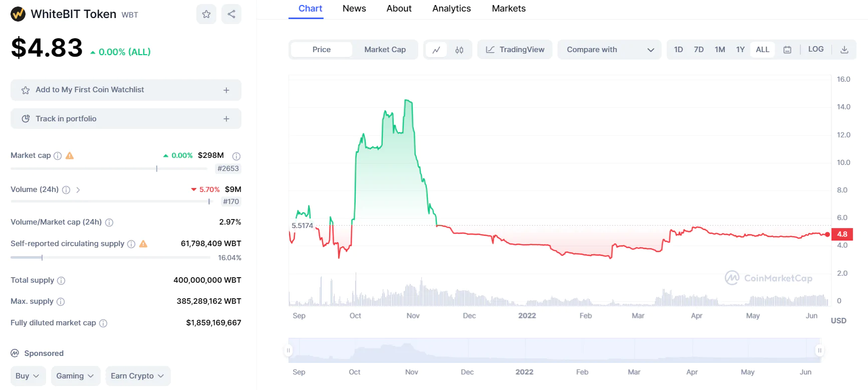This screenshot has height=390, width=868.
Task: Click the Market cap info icon
Action: 58,156
